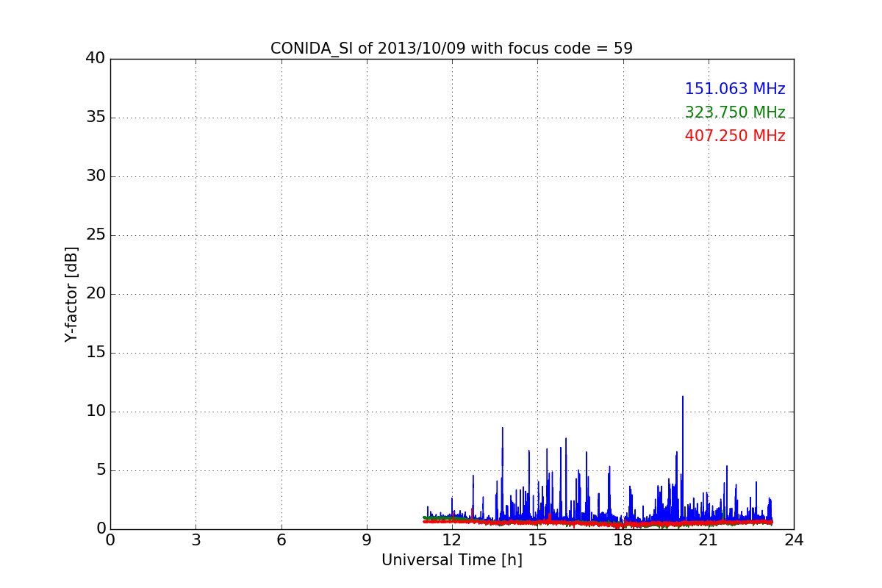
Task: Click the x-axis tick label 12
Action: click(452, 540)
